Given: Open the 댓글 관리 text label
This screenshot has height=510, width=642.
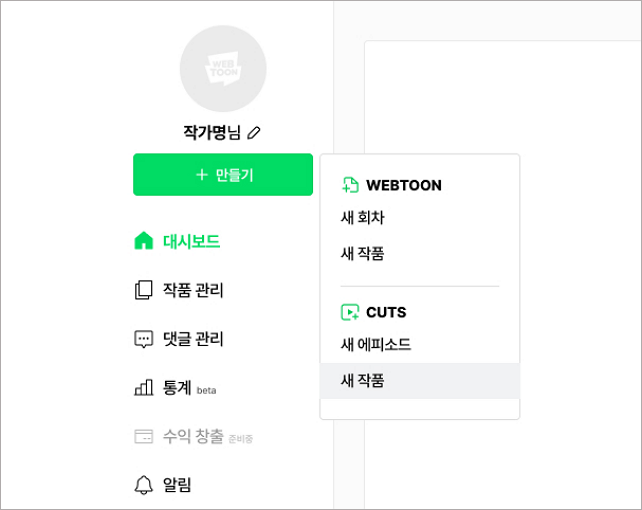Looking at the screenshot, I should 193,339.
